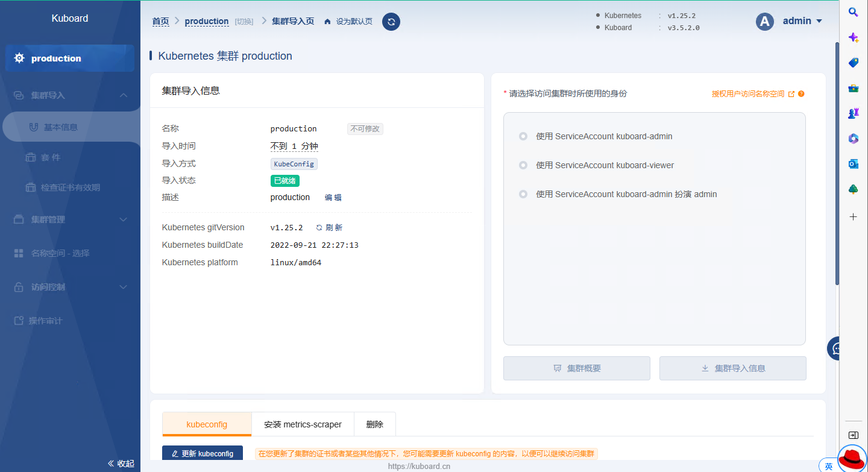
Task: Click the home icon beside 设为默认页
Action: 327,22
